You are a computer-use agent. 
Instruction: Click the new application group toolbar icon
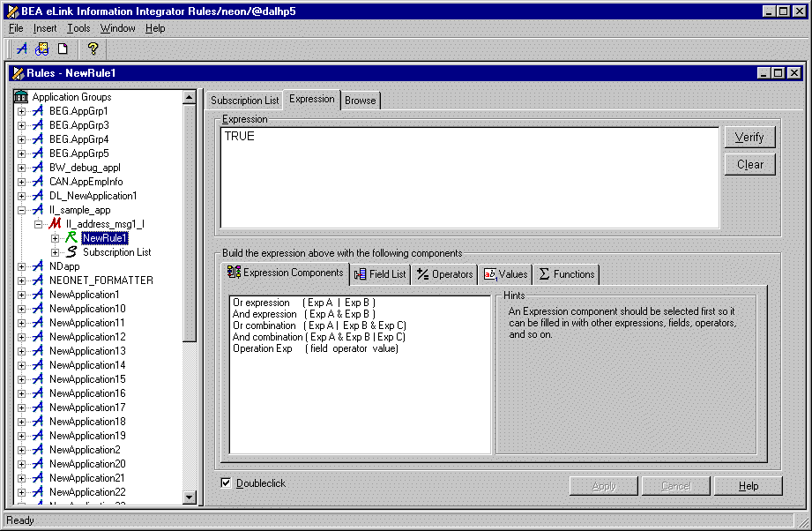pos(22,49)
